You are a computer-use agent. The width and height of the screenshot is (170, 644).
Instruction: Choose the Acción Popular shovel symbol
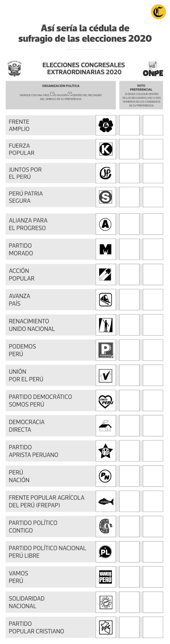click(x=106, y=274)
